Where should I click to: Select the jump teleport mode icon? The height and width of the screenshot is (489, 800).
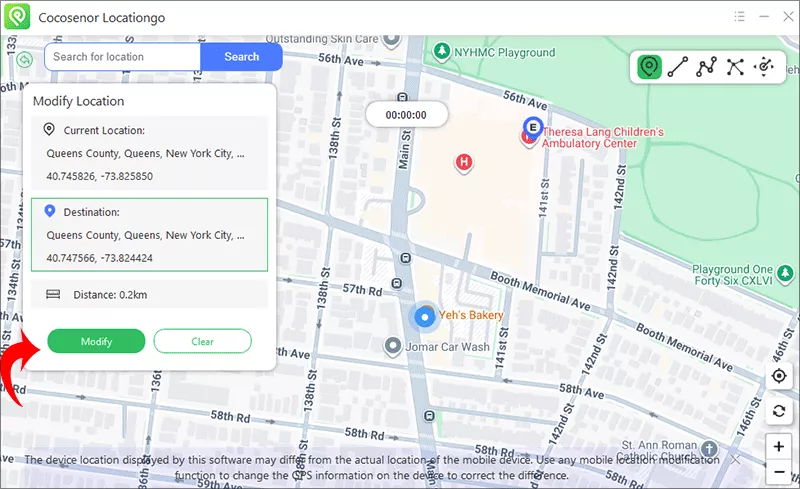(735, 67)
